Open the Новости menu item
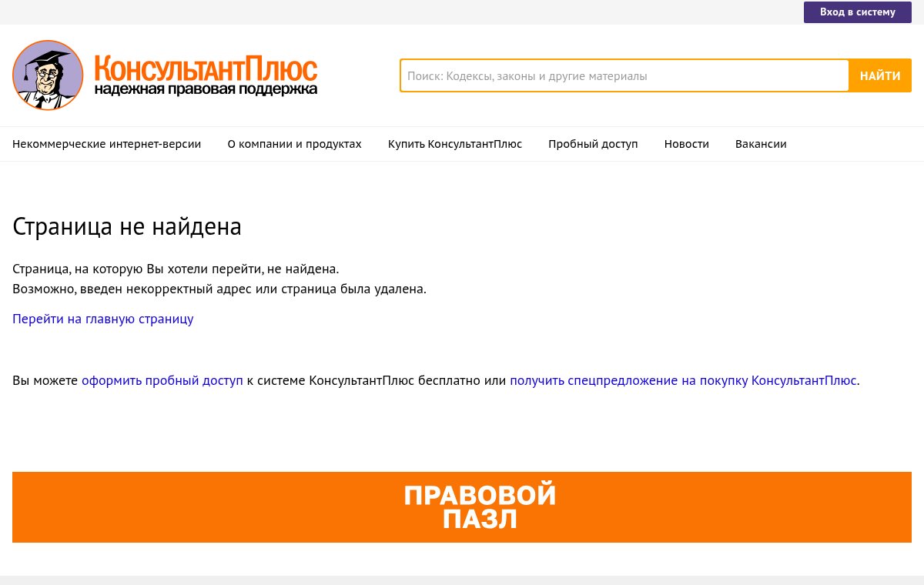 coord(687,144)
